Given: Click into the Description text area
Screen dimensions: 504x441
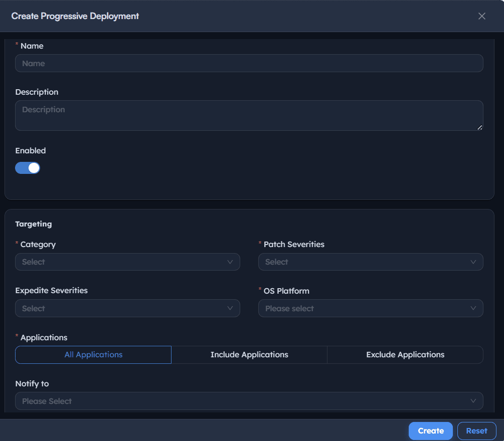Looking at the screenshot, I should (249, 115).
